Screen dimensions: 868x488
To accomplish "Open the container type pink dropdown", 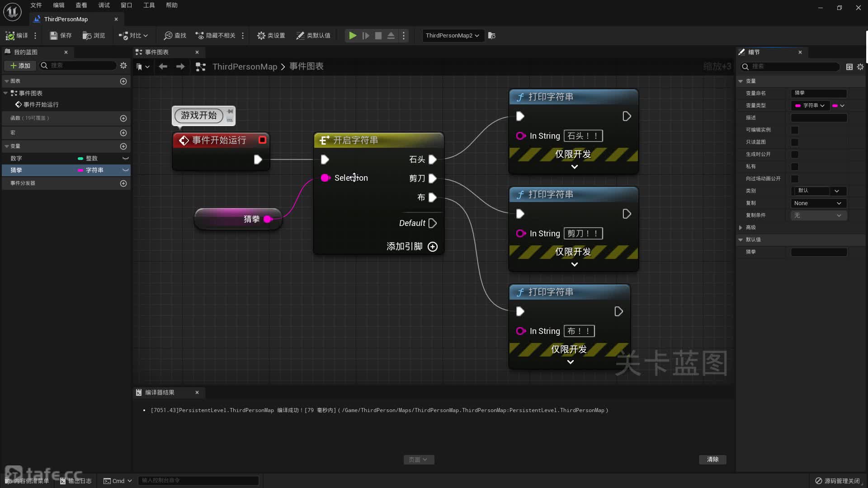I will pyautogui.click(x=839, y=105).
